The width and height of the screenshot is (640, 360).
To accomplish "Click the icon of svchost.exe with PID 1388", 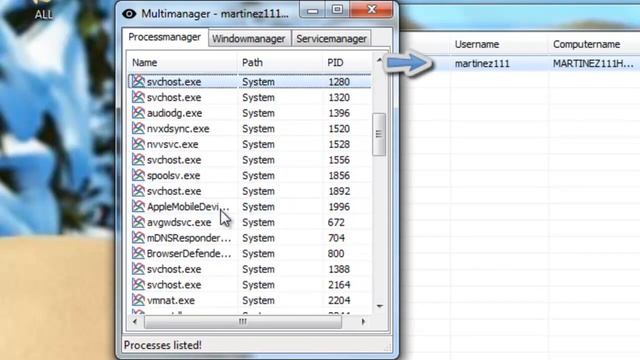I will 138,269.
